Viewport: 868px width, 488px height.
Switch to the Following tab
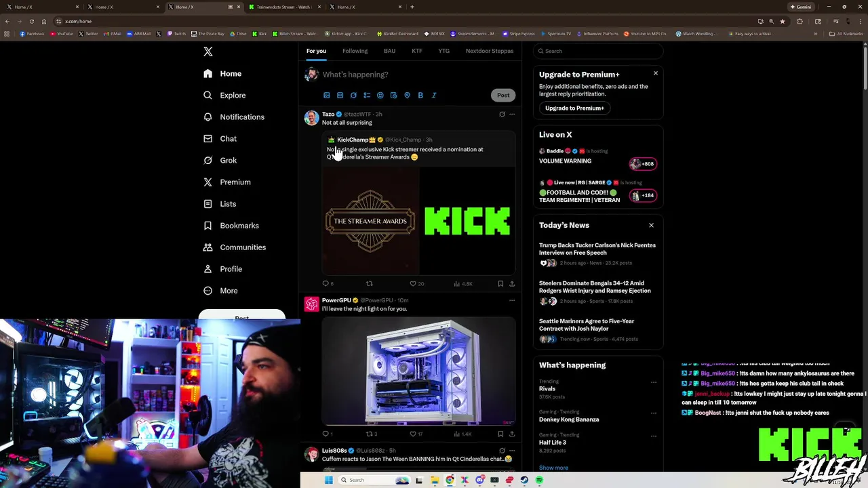355,51
